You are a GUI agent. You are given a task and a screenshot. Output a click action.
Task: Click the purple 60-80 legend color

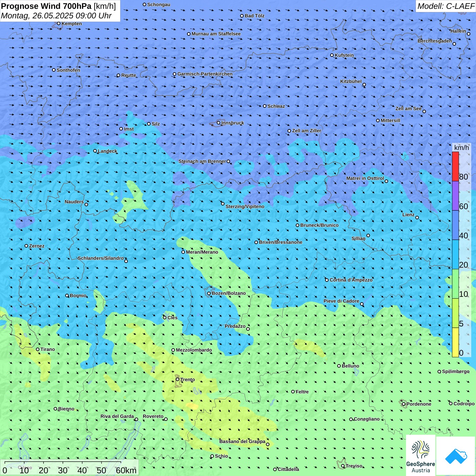click(455, 196)
